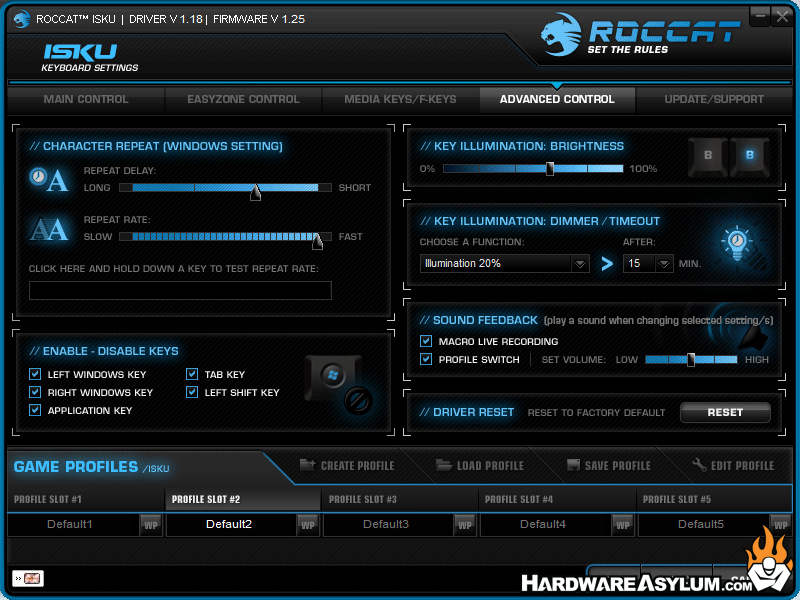The width and height of the screenshot is (800, 600).
Task: Select Profile Slot #1 tab
Action: [85, 499]
